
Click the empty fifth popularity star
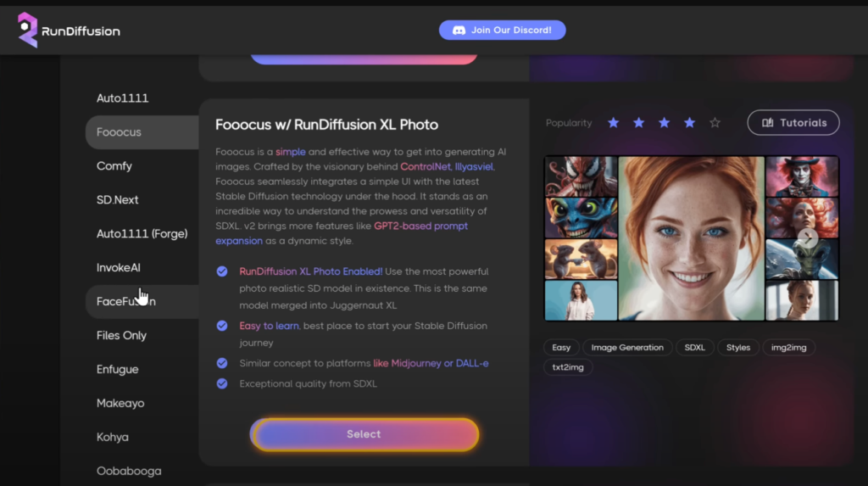715,122
